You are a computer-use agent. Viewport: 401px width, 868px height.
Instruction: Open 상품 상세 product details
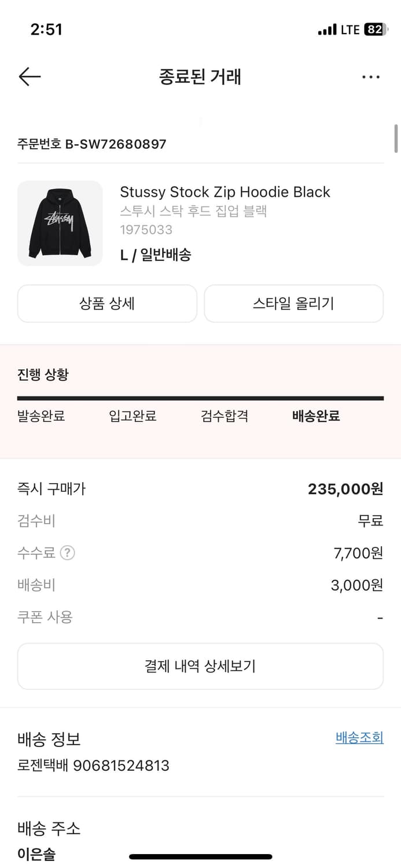click(x=107, y=303)
